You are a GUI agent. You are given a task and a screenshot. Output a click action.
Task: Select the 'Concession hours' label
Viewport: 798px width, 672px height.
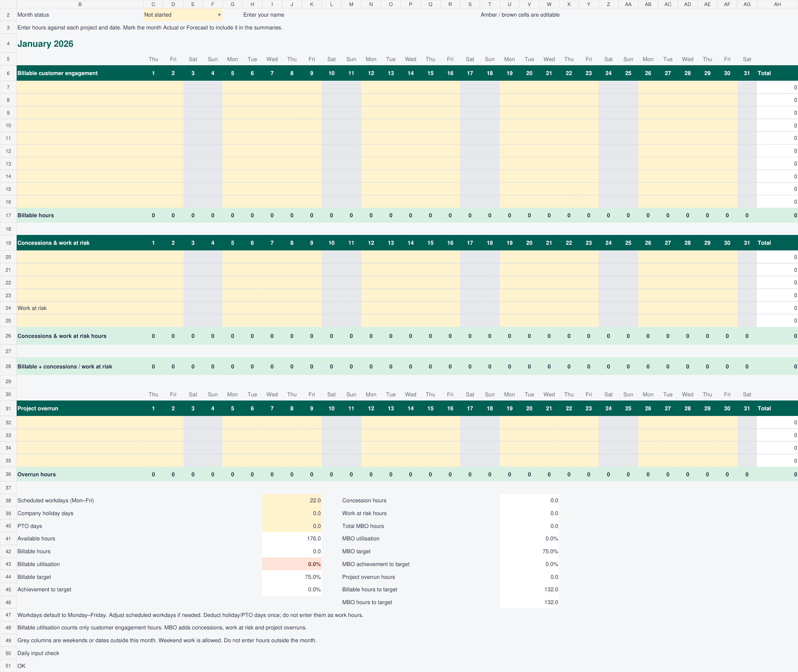(364, 500)
